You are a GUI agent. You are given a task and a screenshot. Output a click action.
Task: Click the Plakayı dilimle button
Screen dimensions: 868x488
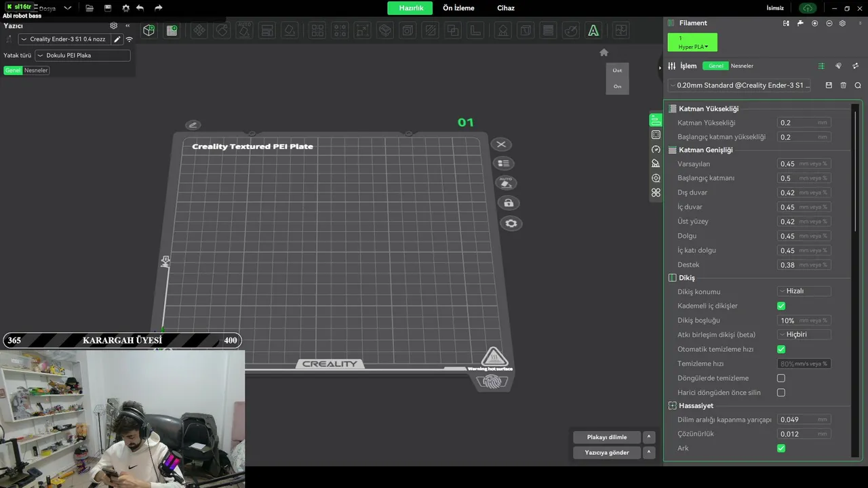click(x=607, y=437)
